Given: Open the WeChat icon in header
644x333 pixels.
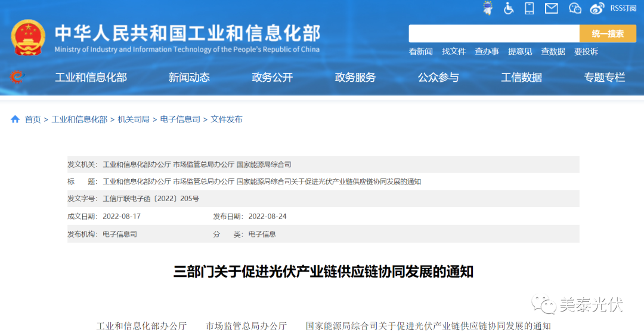Looking at the screenshot, I should (575, 8).
